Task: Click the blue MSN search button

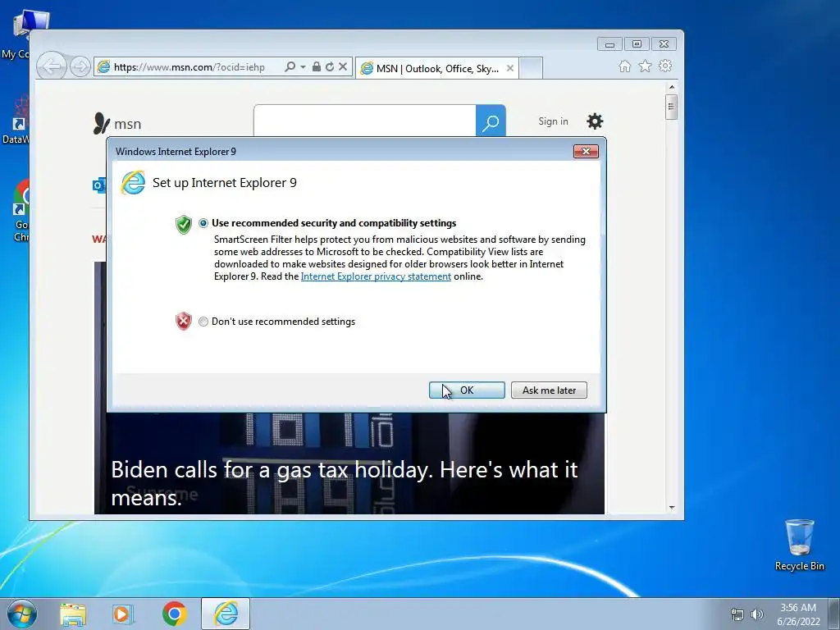Action: point(491,121)
